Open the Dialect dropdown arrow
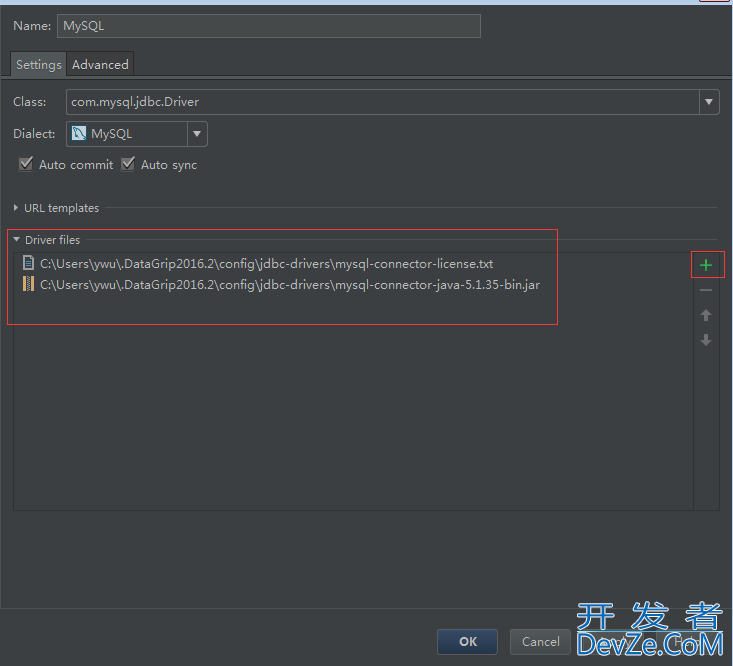 click(x=197, y=134)
